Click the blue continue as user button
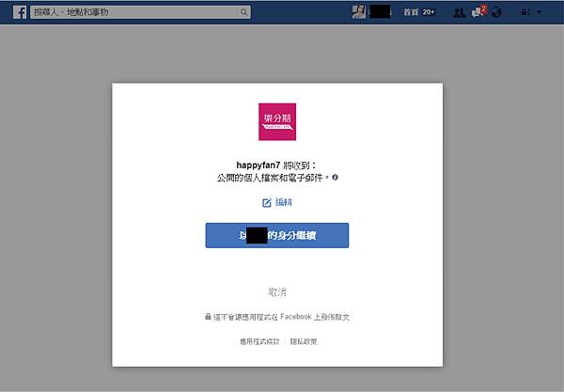This screenshot has width=564, height=392. tap(277, 236)
